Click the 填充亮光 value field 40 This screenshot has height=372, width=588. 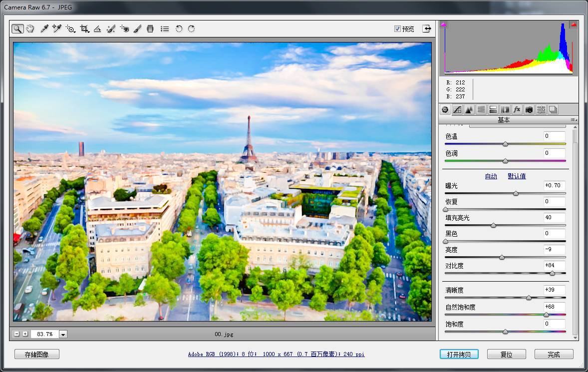(554, 218)
